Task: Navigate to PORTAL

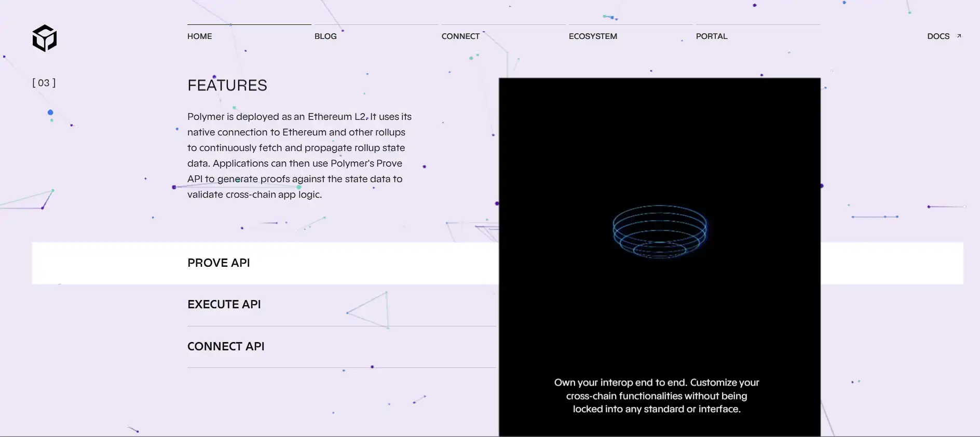Action: [x=712, y=36]
